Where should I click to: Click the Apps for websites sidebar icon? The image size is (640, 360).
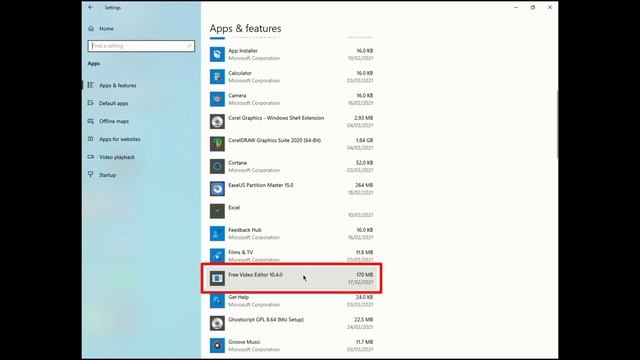click(x=91, y=139)
